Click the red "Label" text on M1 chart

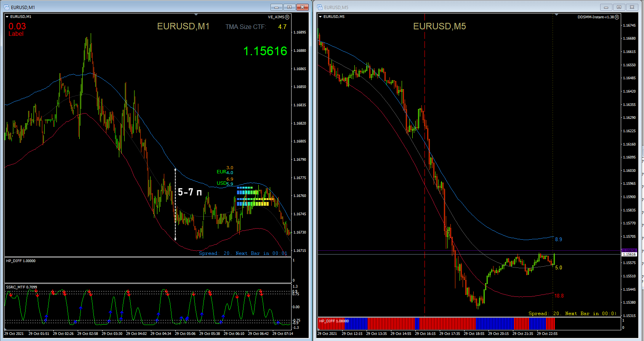tap(16, 34)
